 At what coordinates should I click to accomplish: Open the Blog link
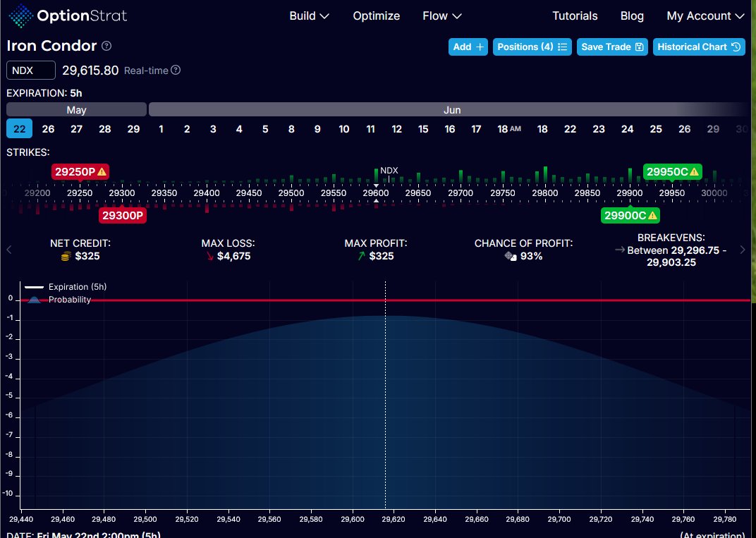(632, 16)
